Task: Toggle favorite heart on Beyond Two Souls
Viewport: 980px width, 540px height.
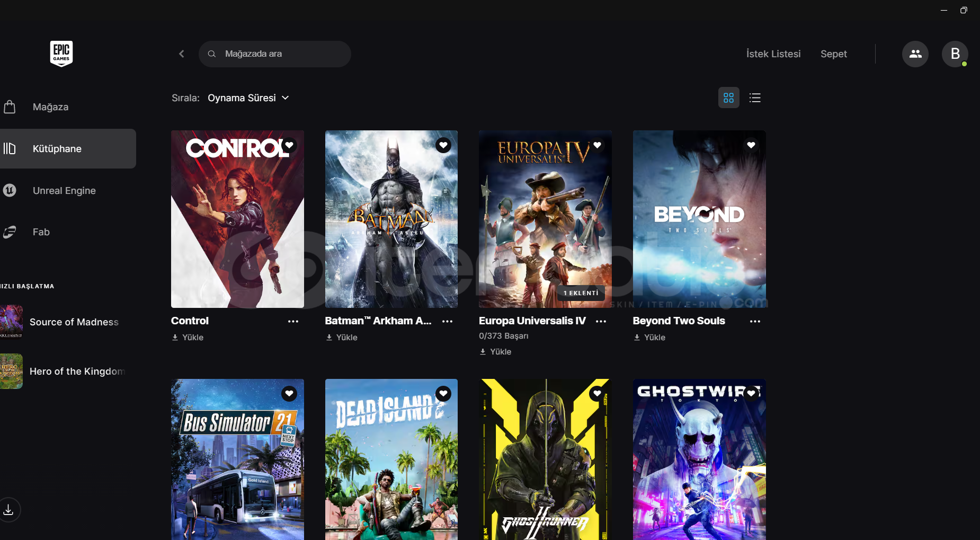Action: (751, 145)
